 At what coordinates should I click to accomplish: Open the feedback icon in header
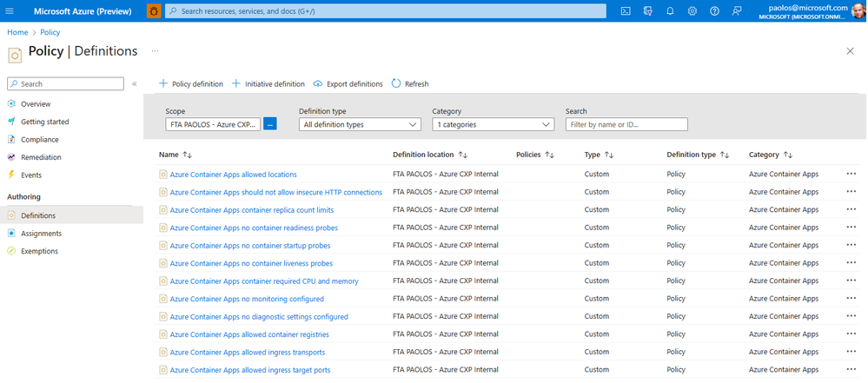point(736,11)
